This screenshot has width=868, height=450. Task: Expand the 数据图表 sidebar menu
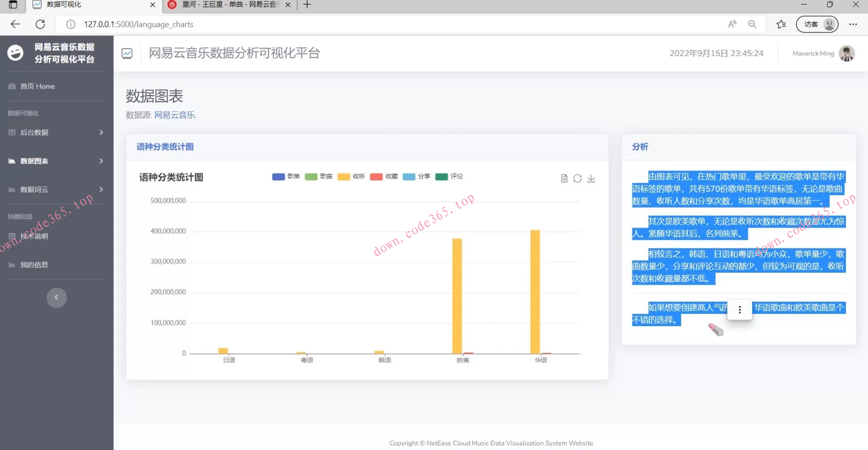[x=55, y=161]
